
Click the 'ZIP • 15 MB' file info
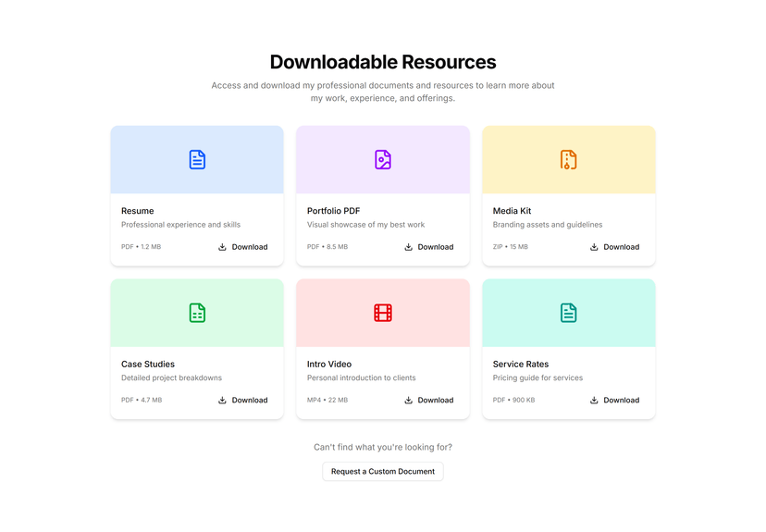(x=510, y=247)
